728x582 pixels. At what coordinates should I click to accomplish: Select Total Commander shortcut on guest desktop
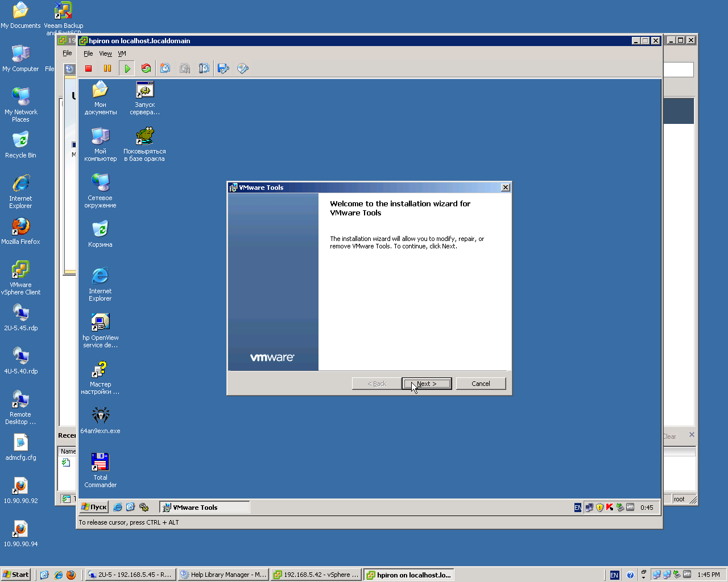pyautogui.click(x=101, y=471)
